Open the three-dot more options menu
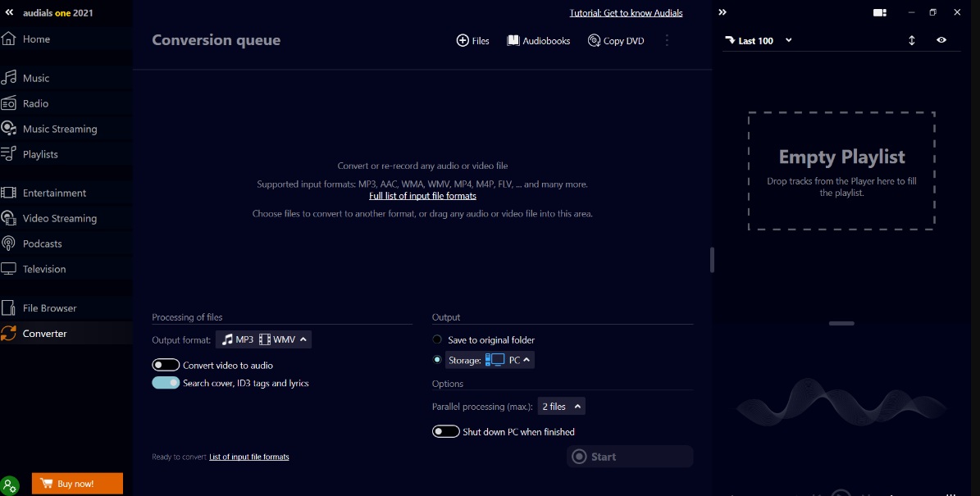 pos(667,40)
